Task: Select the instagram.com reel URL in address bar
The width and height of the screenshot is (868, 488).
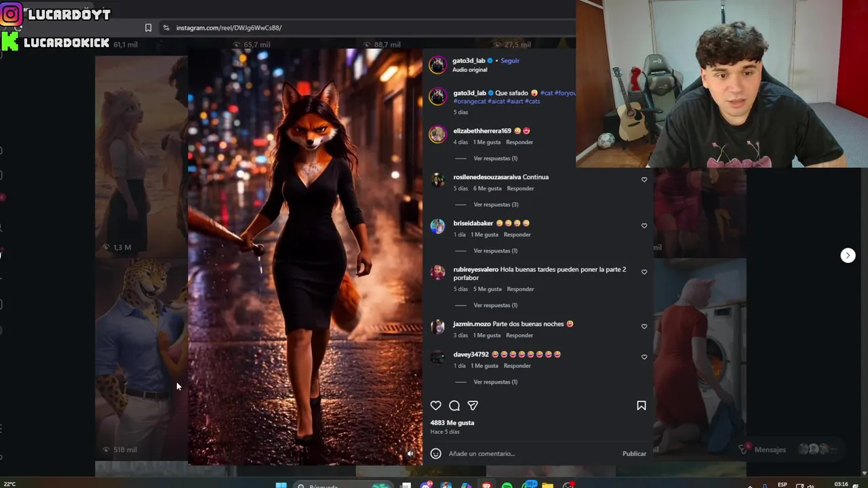Action: 229,28
